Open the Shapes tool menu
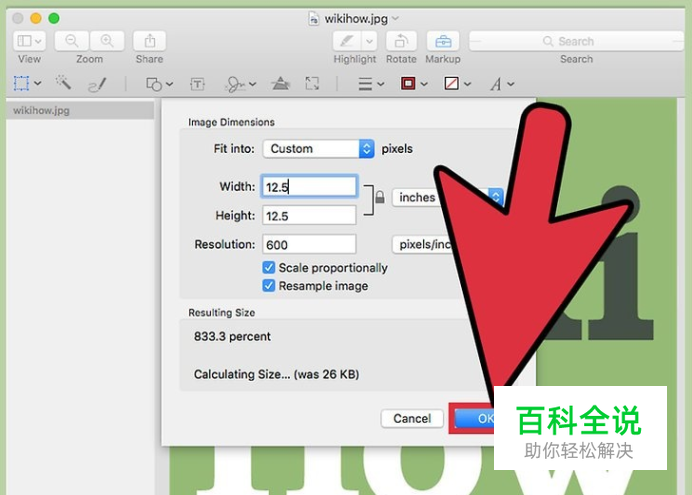 [x=154, y=83]
